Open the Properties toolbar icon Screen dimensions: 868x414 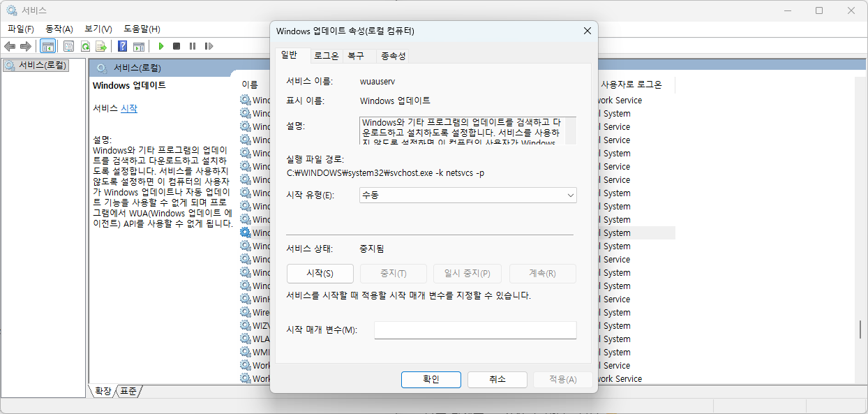[x=68, y=46]
